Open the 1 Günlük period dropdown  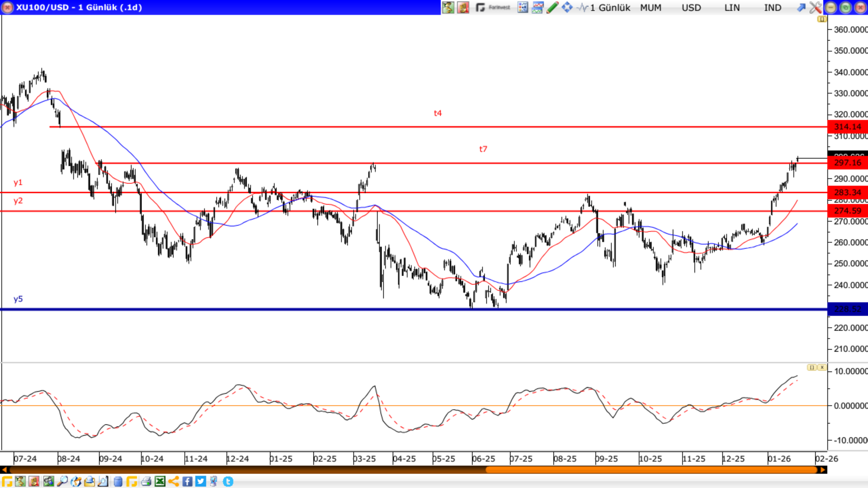tap(610, 8)
